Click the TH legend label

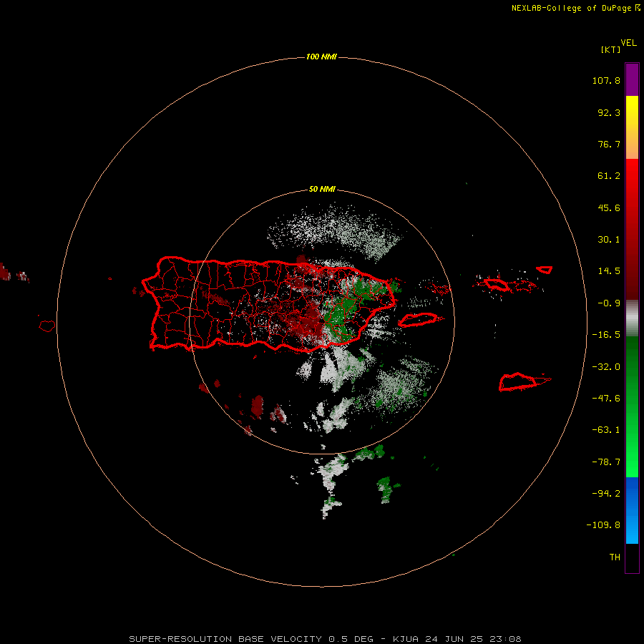[615, 557]
